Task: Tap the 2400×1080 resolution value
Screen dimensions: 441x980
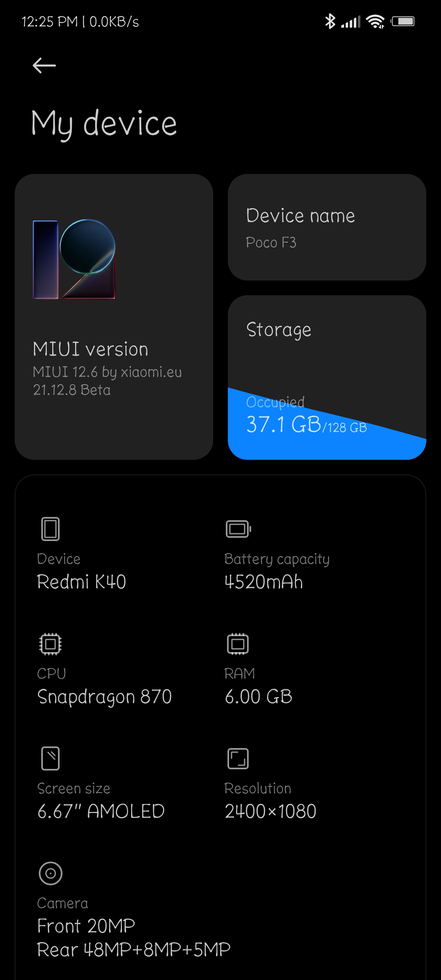Action: pyautogui.click(x=270, y=811)
